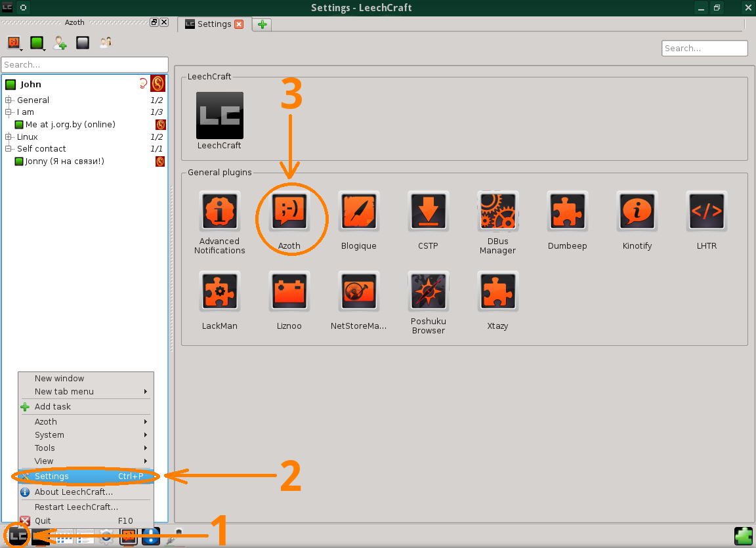The image size is (756, 548).
Task: Open About LeechCraft dialog entry
Action: 86,492
